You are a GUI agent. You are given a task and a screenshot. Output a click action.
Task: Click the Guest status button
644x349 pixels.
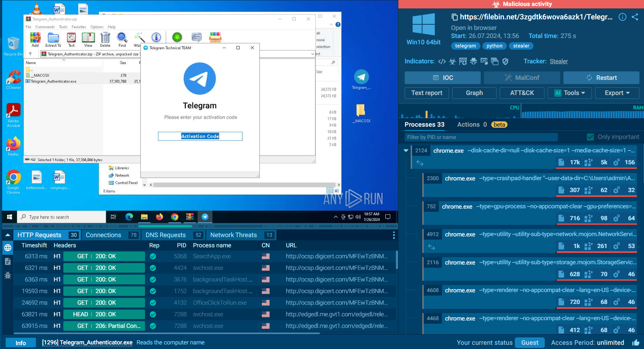530,343
